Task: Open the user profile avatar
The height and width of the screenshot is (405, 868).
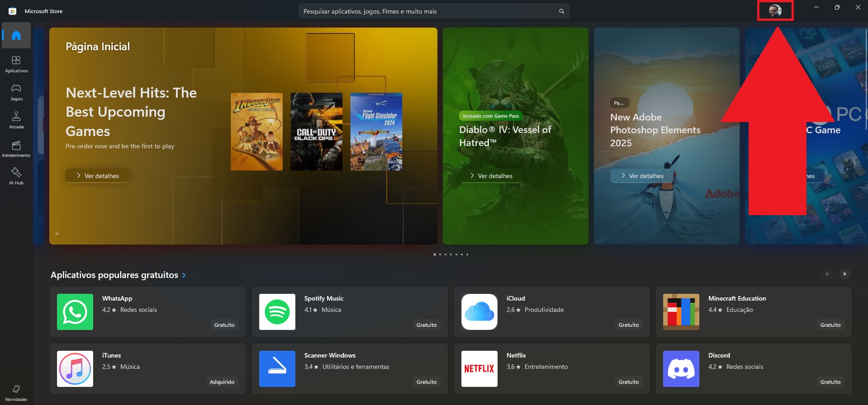Action: [x=775, y=11]
